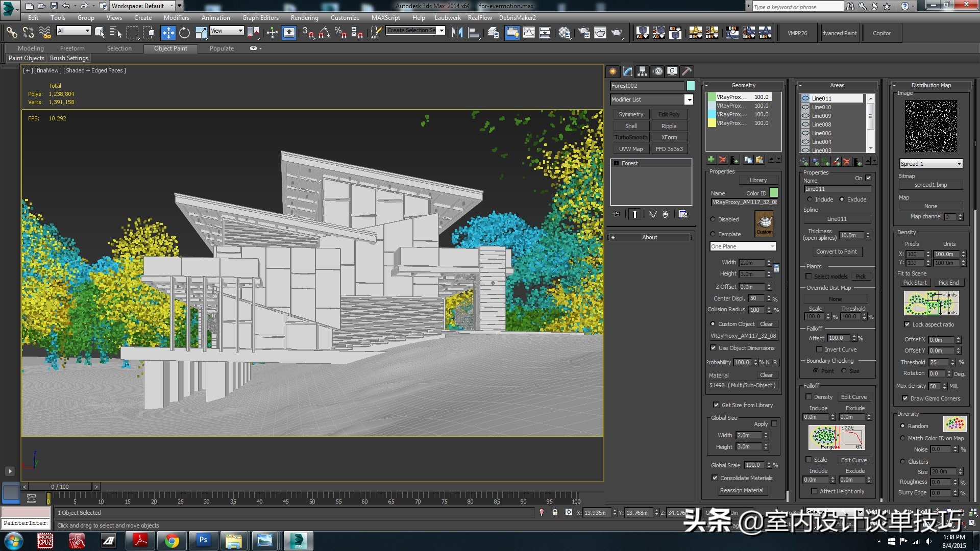Delete the geometry item with the red X
The width and height of the screenshot is (980, 551).
pos(722,160)
